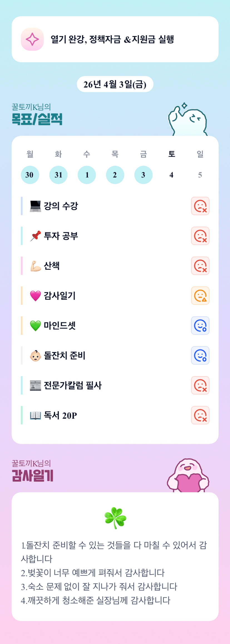Open the 돌잔치 준비 goal item
Viewport: 230px width, 644px height.
point(65,355)
